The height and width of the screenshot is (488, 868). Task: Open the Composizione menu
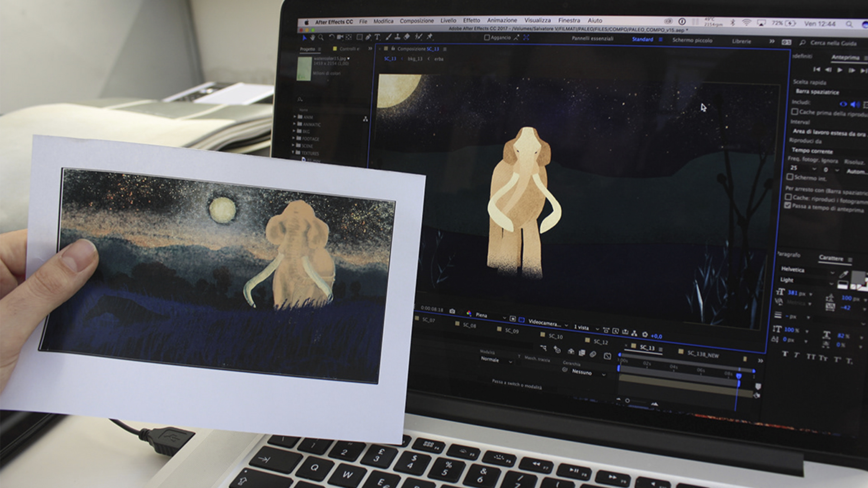[x=417, y=21]
